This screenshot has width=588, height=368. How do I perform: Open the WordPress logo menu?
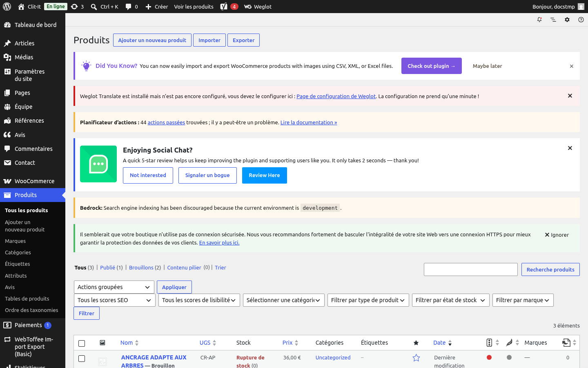tap(7, 7)
